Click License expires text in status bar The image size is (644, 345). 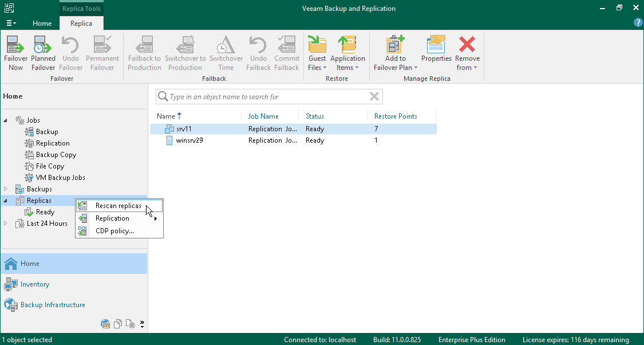tap(576, 340)
